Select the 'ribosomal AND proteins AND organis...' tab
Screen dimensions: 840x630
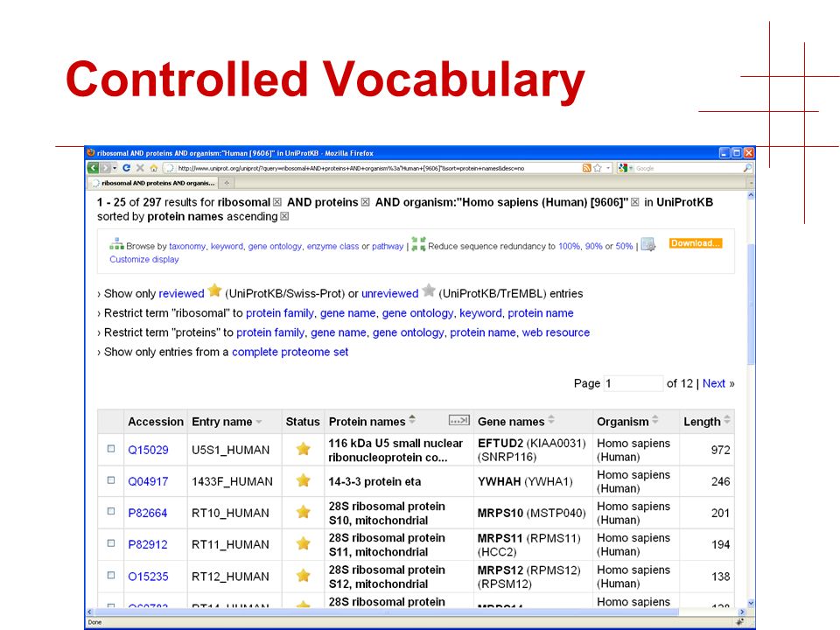click(x=153, y=183)
